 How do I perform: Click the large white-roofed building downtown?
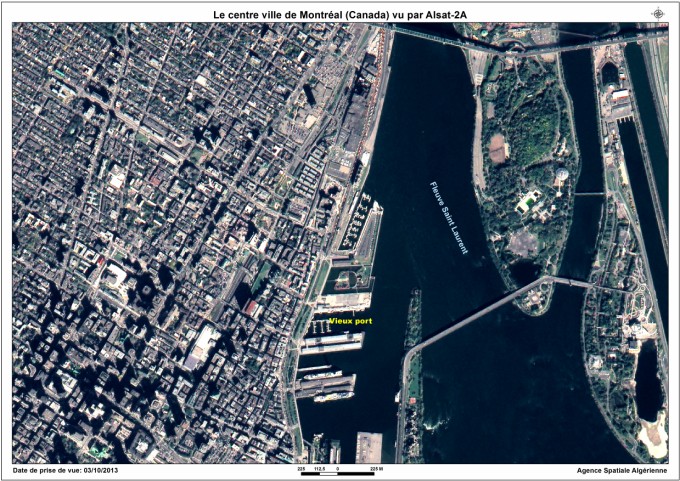click(203, 346)
